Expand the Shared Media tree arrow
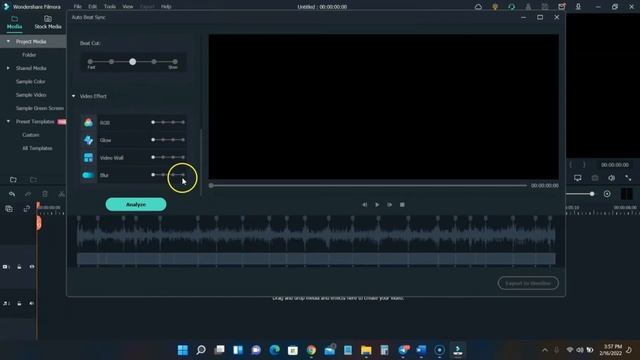The image size is (640, 360). (8, 68)
